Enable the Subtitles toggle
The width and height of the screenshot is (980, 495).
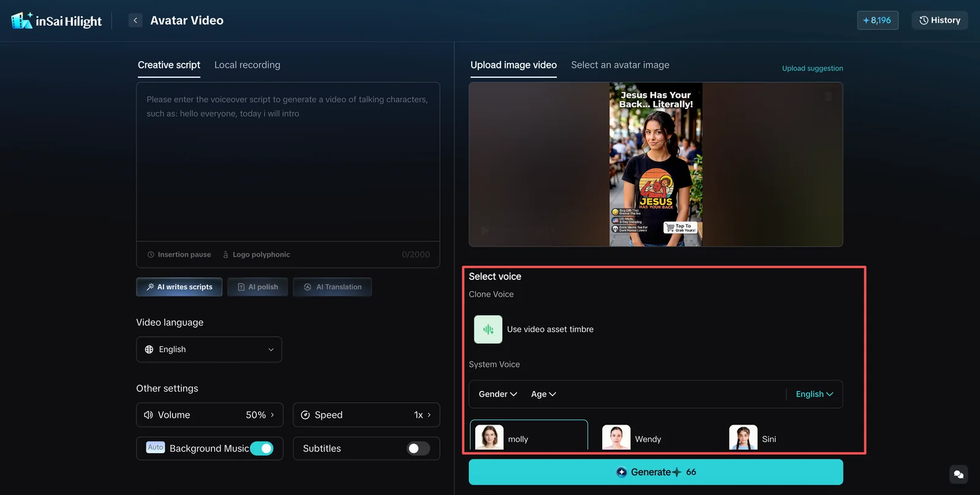418,448
